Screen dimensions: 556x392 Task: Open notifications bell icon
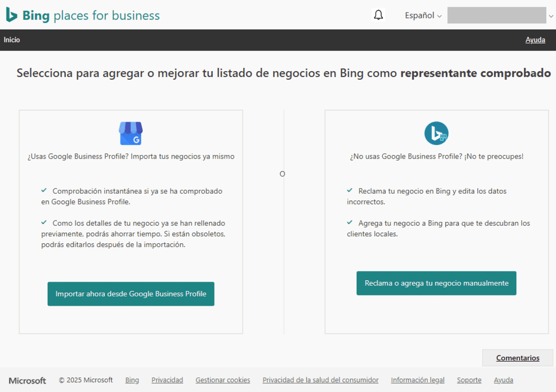378,15
